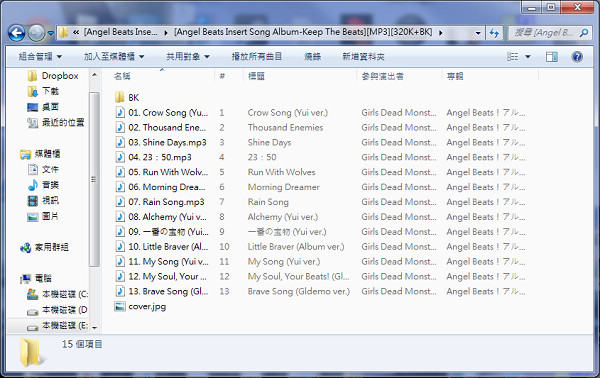Click title 'Little Braver (Album ver.)'
Viewport: 600px width, 378px height.
(x=296, y=246)
